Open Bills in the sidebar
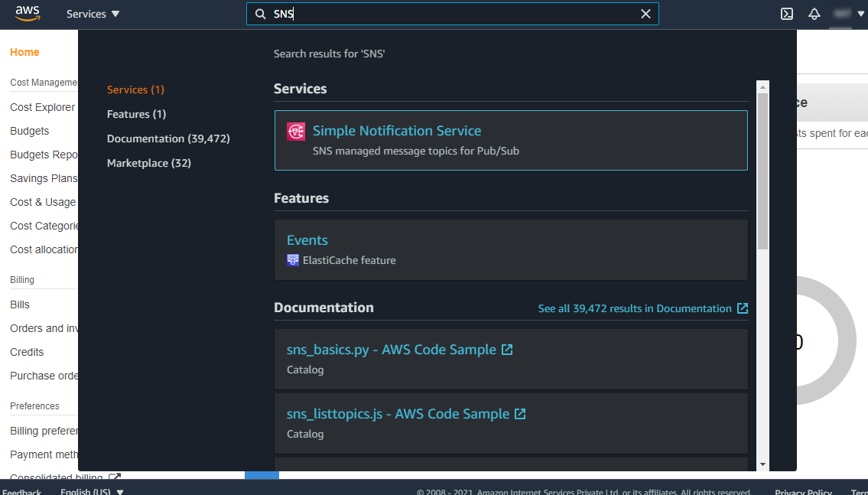 pos(20,304)
